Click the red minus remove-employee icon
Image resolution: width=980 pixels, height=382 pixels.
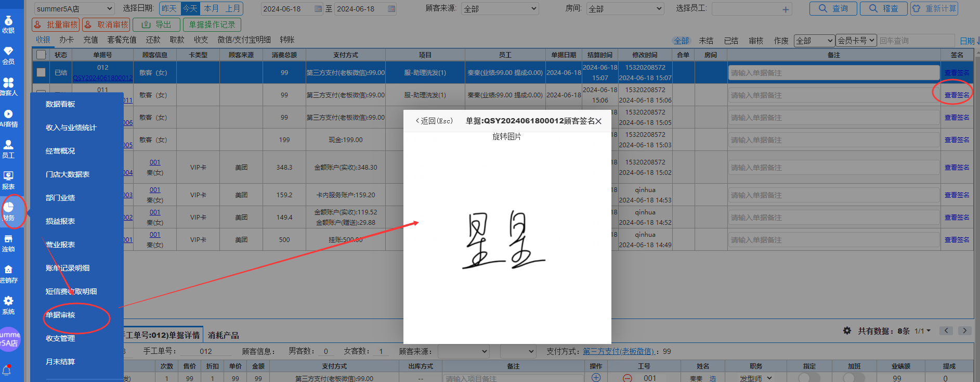pyautogui.click(x=628, y=378)
